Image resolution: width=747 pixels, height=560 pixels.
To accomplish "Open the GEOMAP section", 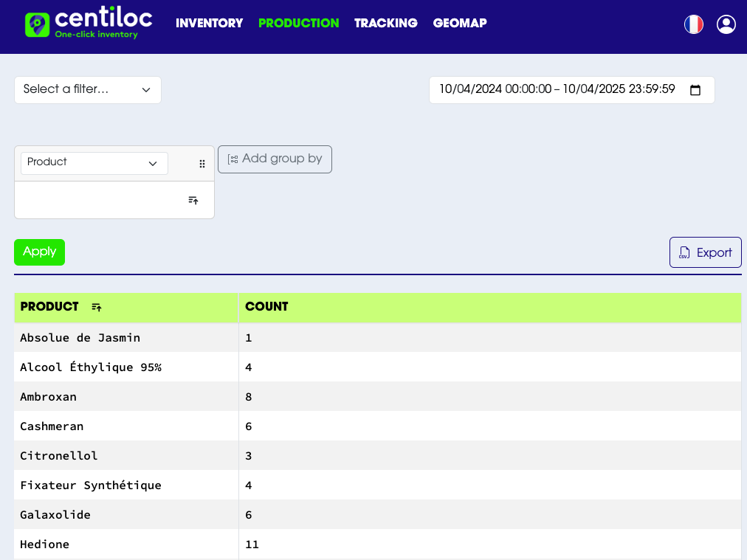I will pyautogui.click(x=459, y=24).
